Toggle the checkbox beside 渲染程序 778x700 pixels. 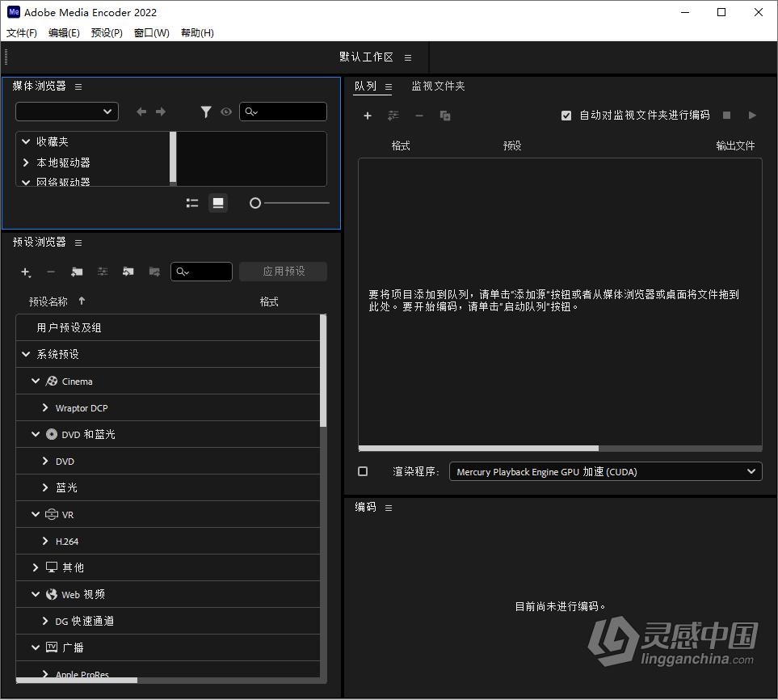tap(363, 471)
